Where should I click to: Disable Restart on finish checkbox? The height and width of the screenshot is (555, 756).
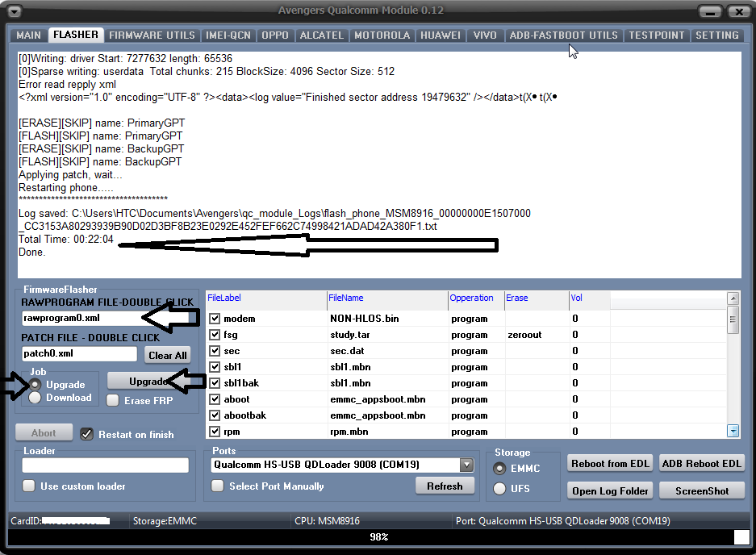87,435
